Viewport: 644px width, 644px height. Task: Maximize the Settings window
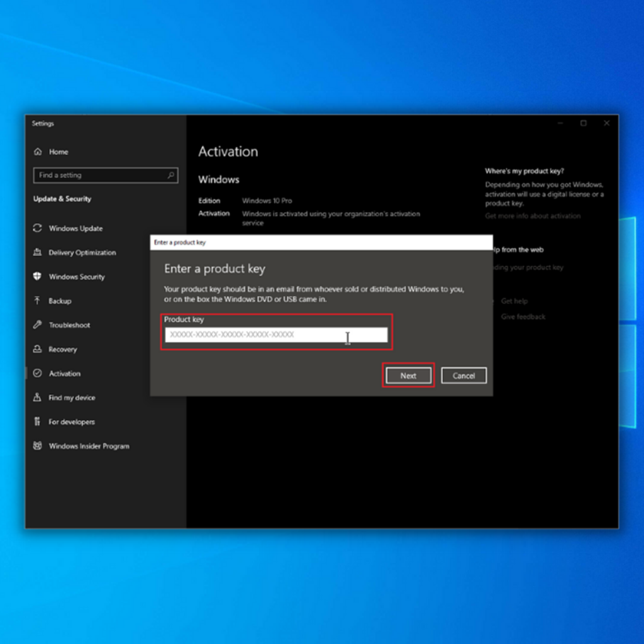pos(583,123)
